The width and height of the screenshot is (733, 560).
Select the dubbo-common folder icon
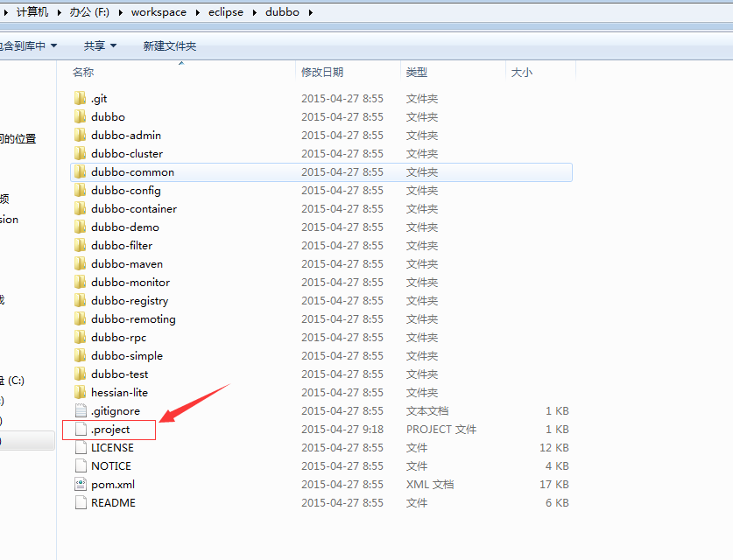coord(80,171)
